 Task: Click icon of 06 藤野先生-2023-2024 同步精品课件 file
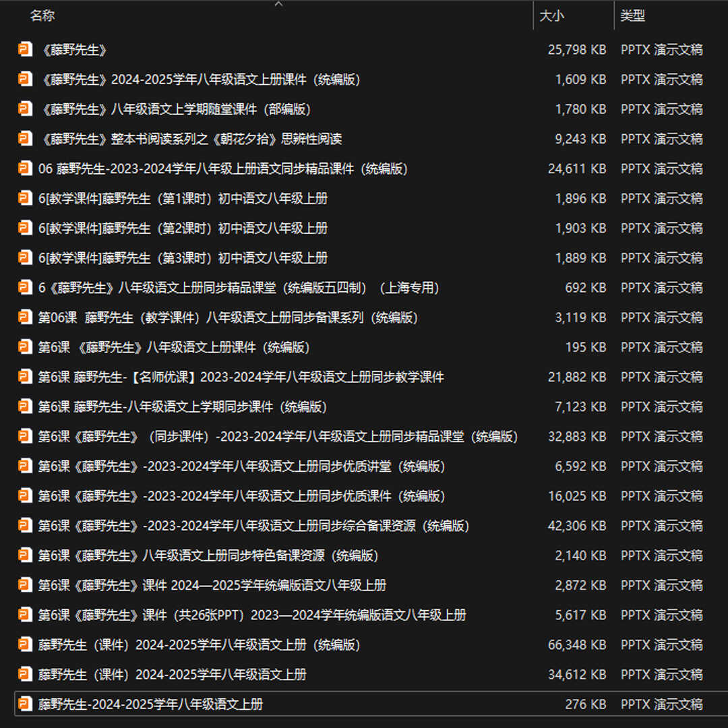(25, 168)
